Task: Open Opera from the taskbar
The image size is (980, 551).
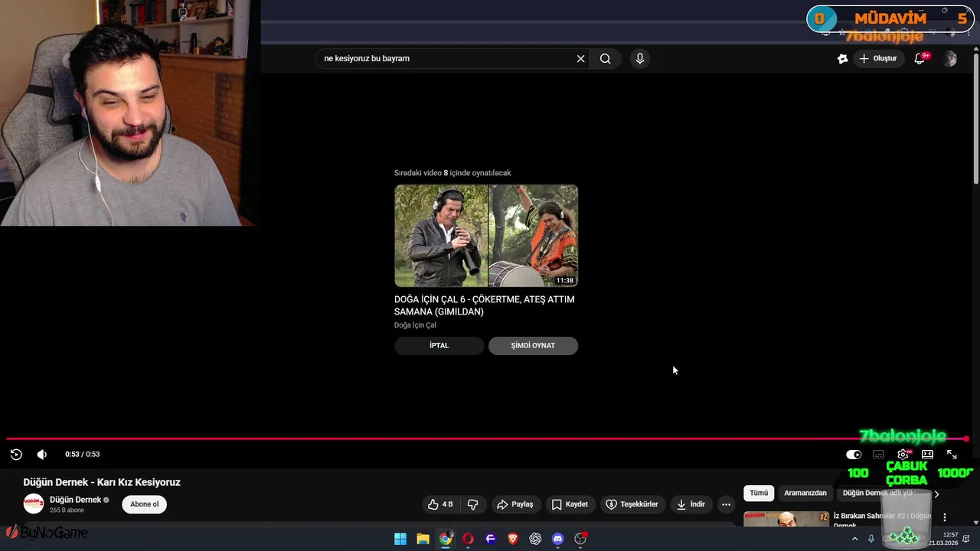Action: pyautogui.click(x=468, y=539)
